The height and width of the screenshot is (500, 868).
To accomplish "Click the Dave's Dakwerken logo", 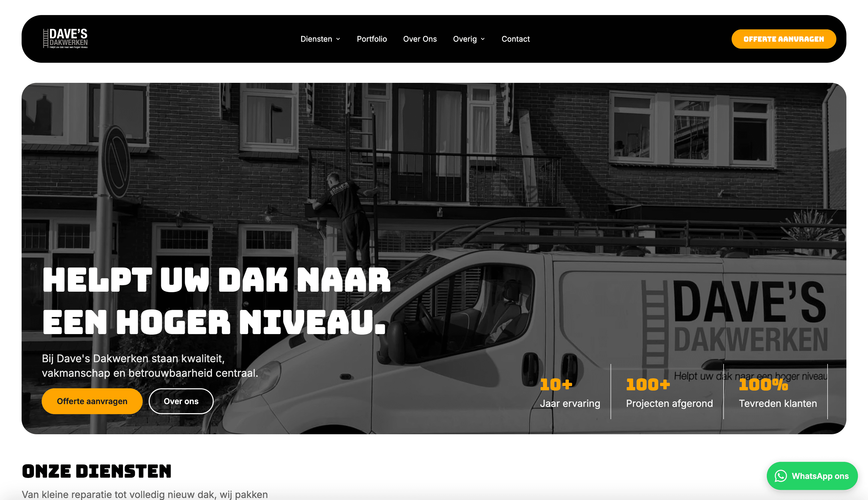I will (65, 38).
